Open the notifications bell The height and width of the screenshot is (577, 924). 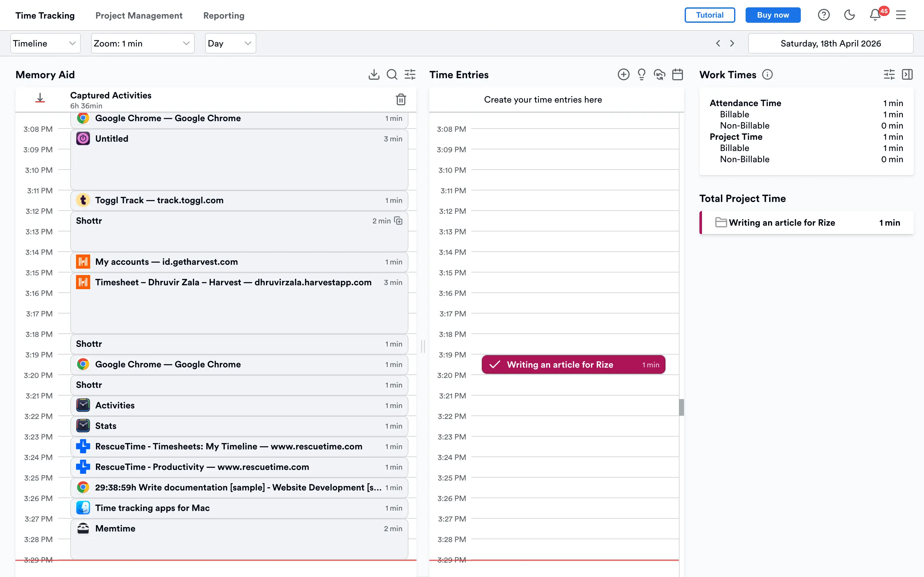(x=875, y=15)
